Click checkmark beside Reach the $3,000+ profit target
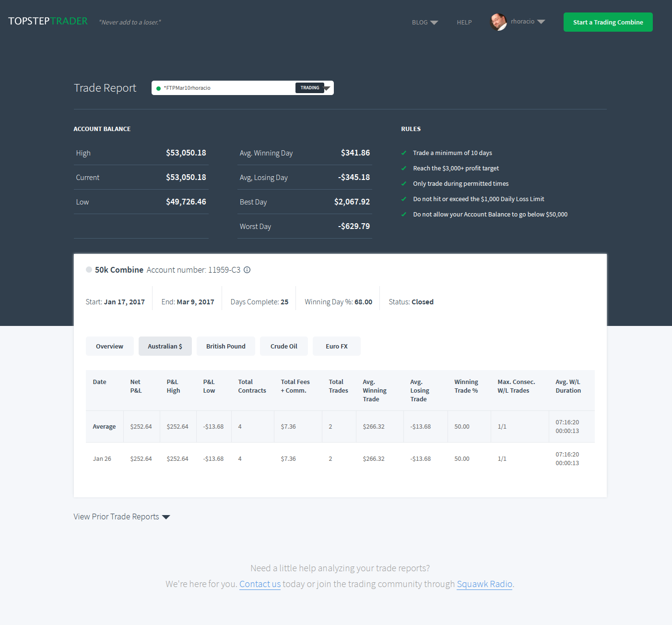672x625 pixels. (x=404, y=168)
